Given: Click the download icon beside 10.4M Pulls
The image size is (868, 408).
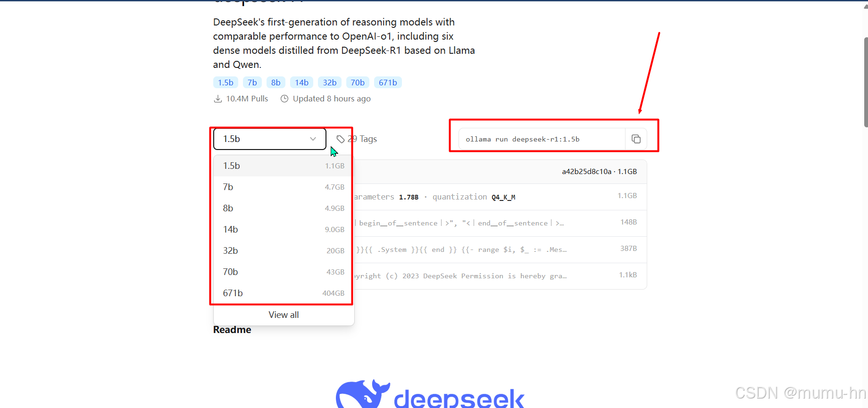Looking at the screenshot, I should coord(218,99).
